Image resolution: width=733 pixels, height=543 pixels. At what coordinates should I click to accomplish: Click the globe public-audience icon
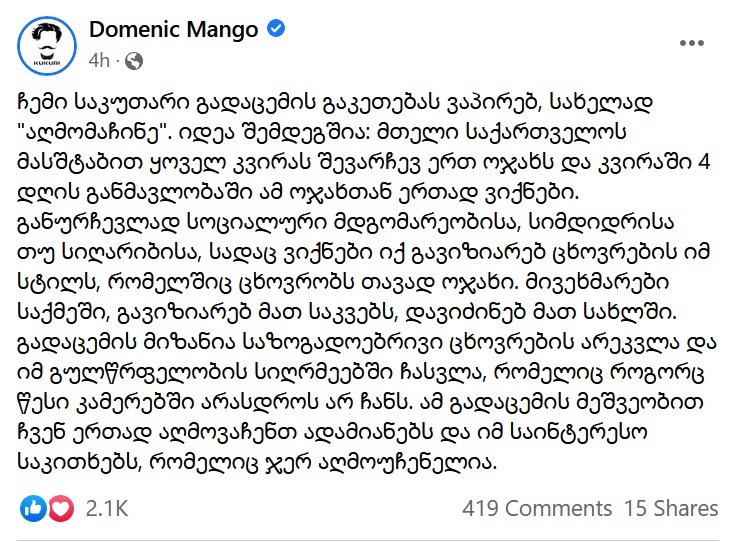tap(134, 61)
